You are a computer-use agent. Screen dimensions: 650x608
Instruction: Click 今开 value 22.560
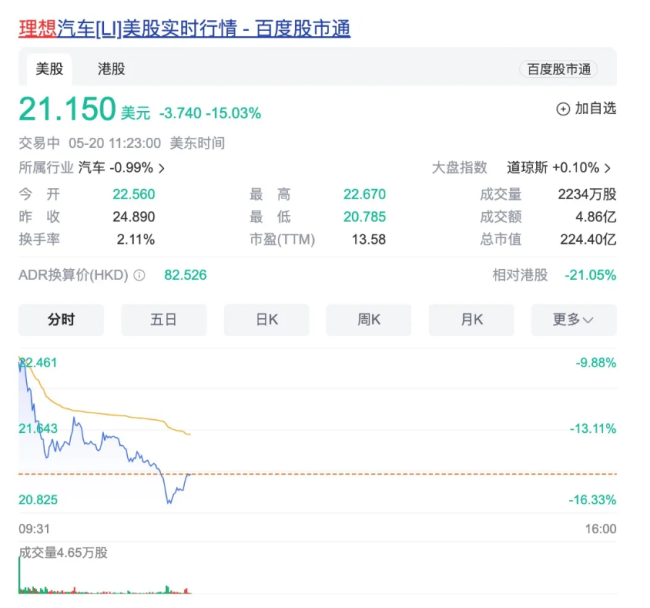click(134, 194)
